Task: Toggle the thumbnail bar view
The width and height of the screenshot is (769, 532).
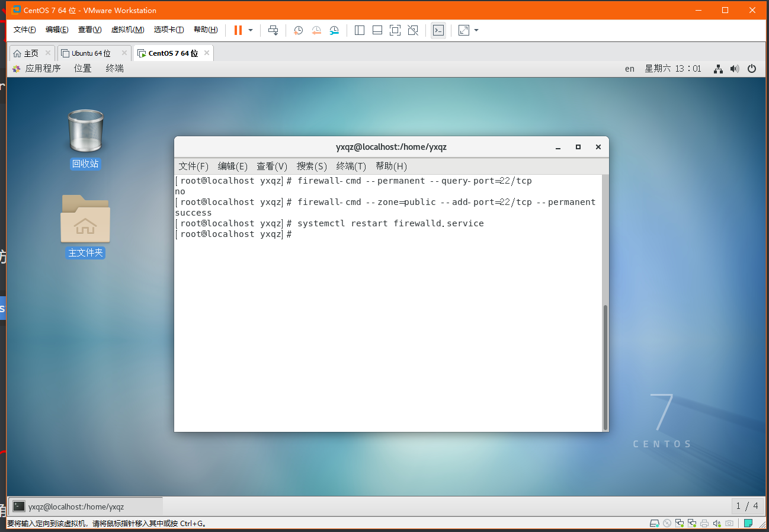Action: click(377, 30)
